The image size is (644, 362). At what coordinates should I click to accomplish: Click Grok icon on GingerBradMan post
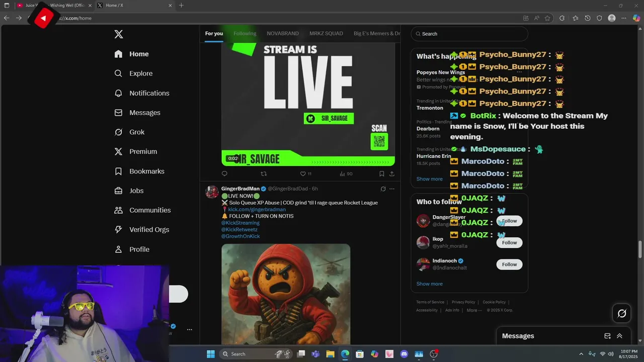pyautogui.click(x=383, y=189)
